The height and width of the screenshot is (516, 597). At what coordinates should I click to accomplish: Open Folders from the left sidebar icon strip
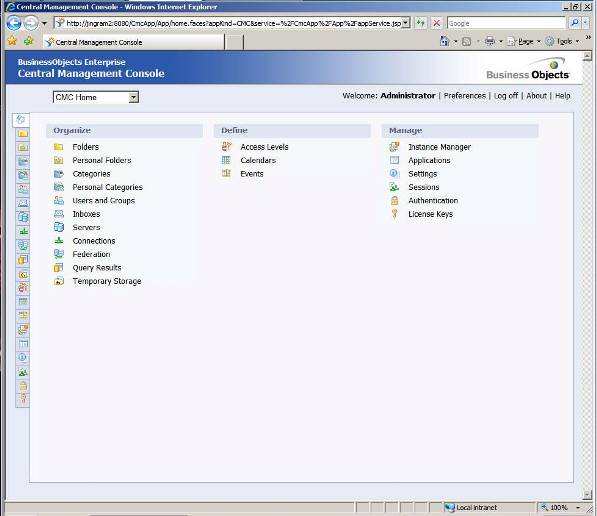coord(23,134)
